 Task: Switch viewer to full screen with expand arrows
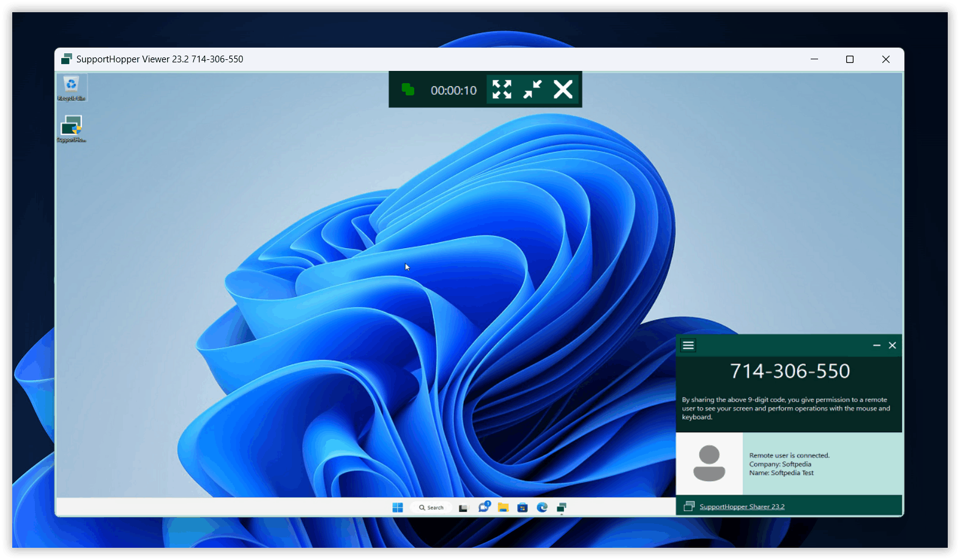pyautogui.click(x=502, y=89)
